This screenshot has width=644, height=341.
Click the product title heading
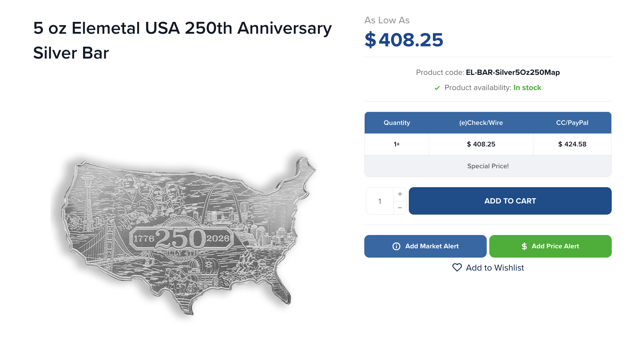182,40
